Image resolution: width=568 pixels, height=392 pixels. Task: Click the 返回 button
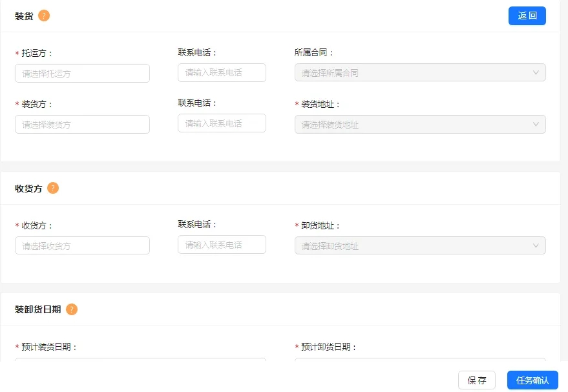click(527, 15)
